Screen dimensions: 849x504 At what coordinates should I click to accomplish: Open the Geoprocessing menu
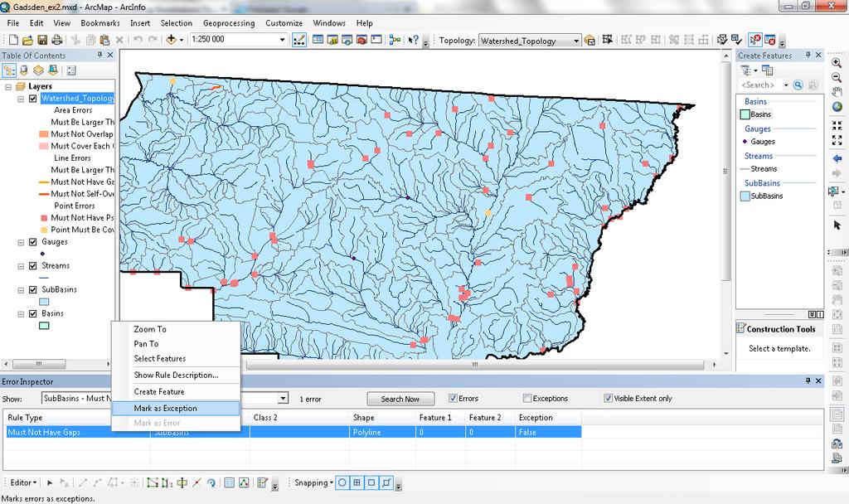click(x=229, y=23)
